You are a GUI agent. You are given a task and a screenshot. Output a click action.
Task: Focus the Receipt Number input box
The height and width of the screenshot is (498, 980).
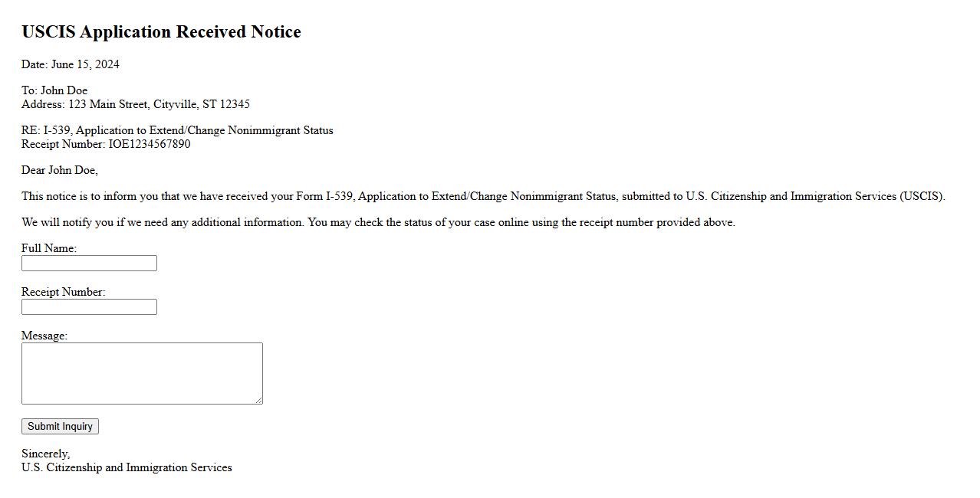coord(89,307)
